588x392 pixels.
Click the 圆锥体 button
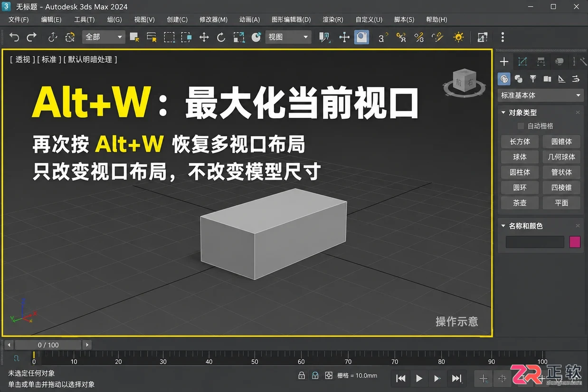coord(561,142)
